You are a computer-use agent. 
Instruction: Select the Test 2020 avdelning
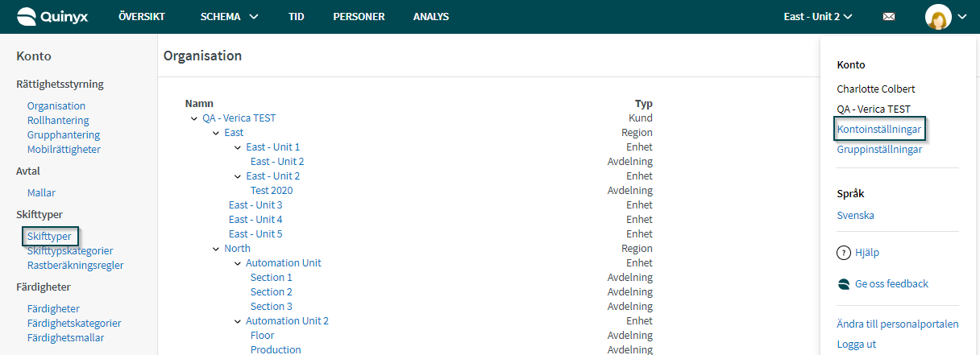[272, 191]
